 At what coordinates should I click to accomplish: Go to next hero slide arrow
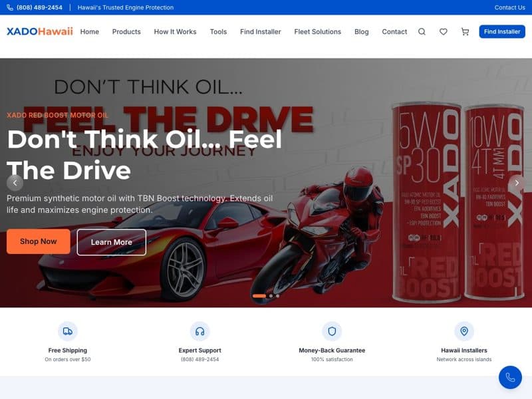pos(517,183)
